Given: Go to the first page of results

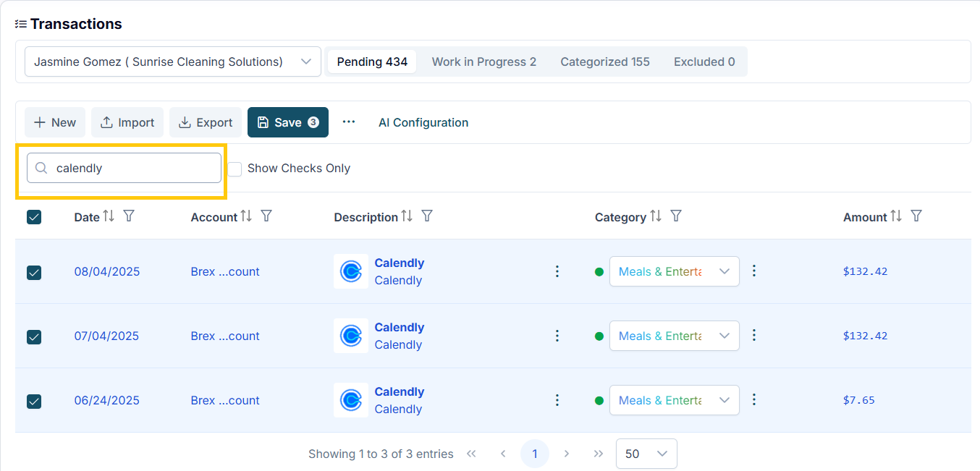Looking at the screenshot, I should 471,454.
